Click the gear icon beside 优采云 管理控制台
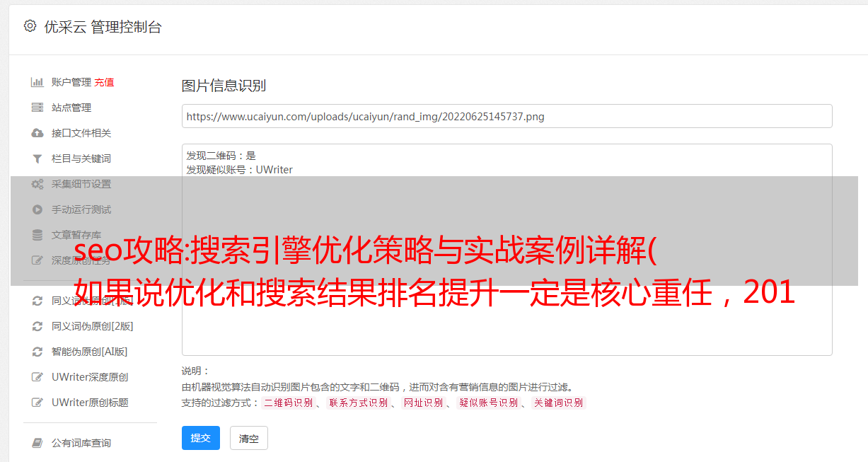This screenshot has width=868, height=462. click(x=30, y=26)
